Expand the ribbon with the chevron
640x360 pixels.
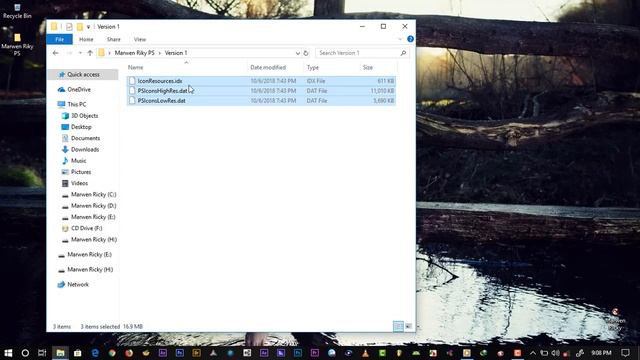click(400, 39)
